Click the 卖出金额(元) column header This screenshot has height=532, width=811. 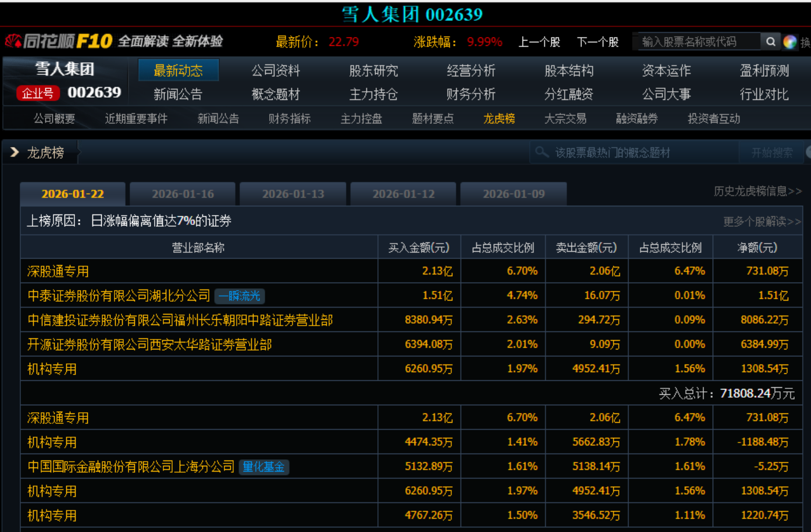(x=586, y=248)
